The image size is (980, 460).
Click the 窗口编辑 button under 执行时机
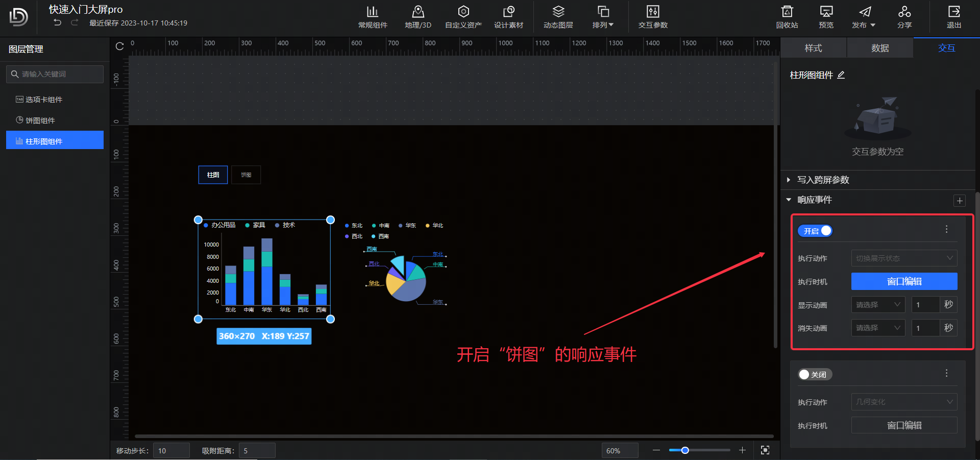(x=903, y=281)
